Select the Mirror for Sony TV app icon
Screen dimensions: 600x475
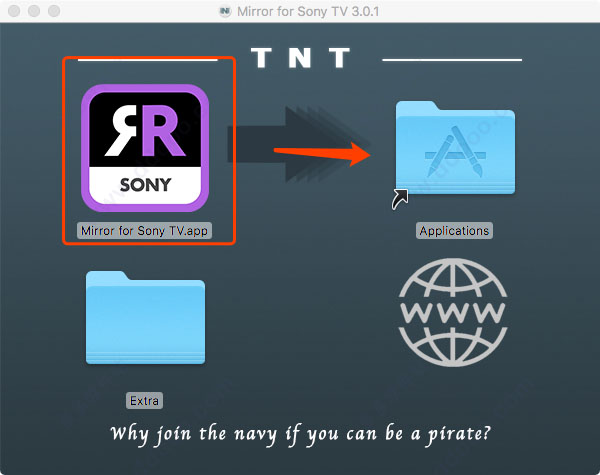[145, 148]
